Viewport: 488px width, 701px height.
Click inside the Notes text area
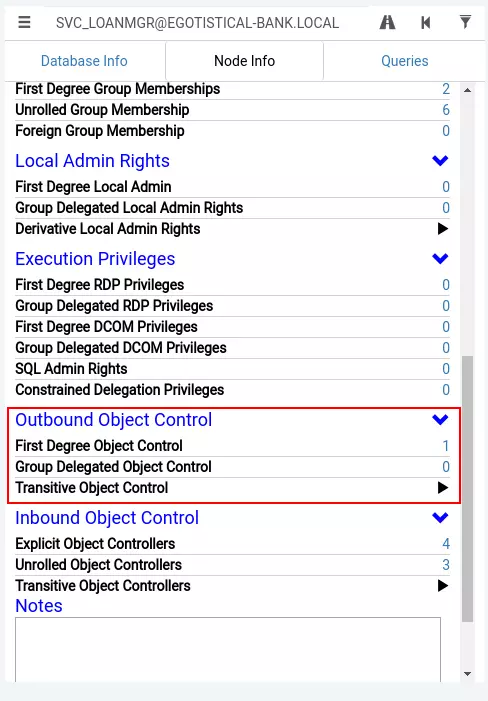click(228, 650)
